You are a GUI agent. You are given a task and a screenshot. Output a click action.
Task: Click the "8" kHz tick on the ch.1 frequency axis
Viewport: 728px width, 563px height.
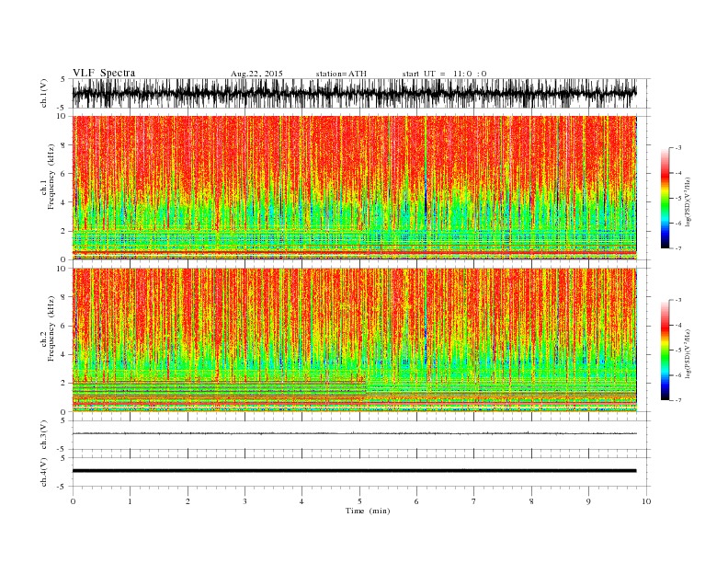[63, 145]
